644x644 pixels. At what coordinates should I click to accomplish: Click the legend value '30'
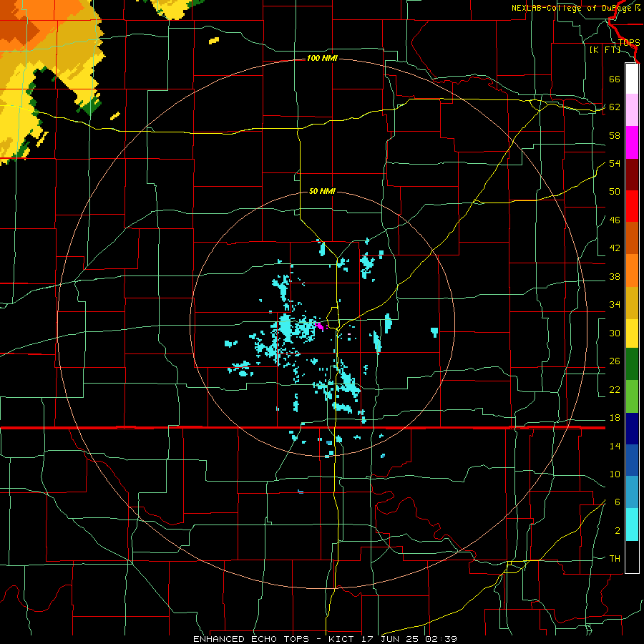(x=615, y=333)
